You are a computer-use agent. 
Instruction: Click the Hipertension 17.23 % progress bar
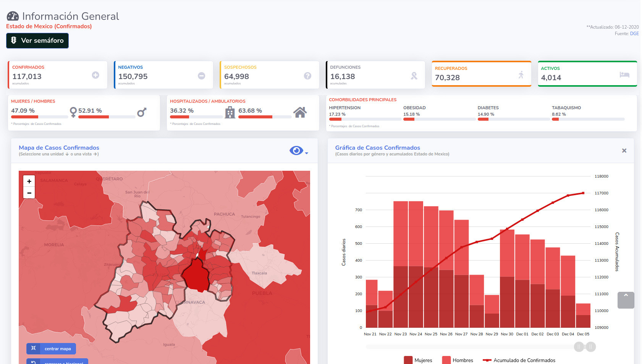click(365, 119)
